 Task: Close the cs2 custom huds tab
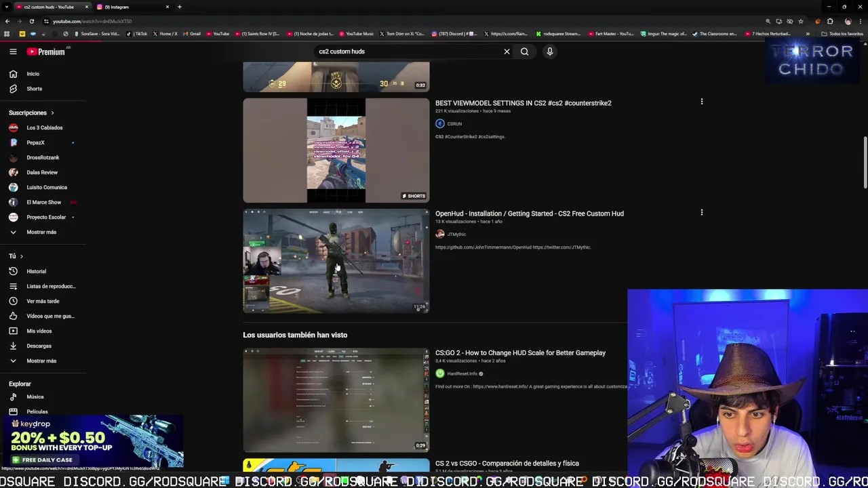click(86, 7)
